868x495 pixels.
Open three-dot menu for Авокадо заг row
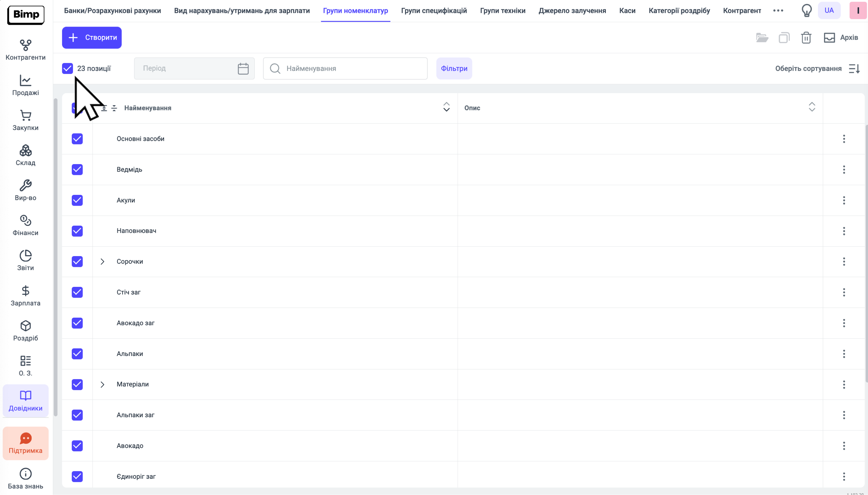point(844,323)
